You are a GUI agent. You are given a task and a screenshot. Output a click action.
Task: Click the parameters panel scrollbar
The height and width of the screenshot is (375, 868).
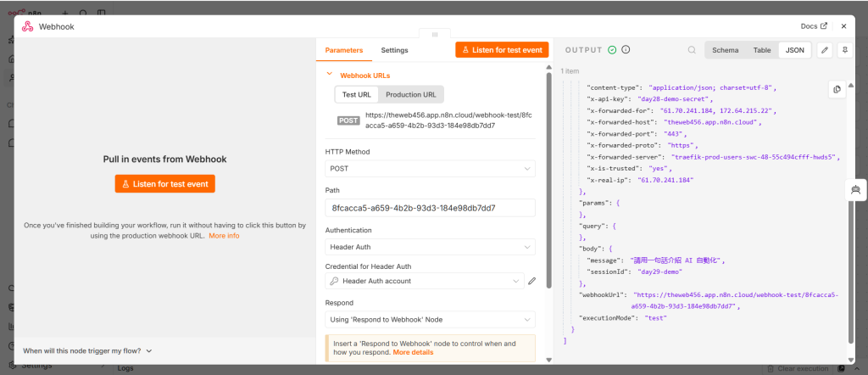[548, 180]
